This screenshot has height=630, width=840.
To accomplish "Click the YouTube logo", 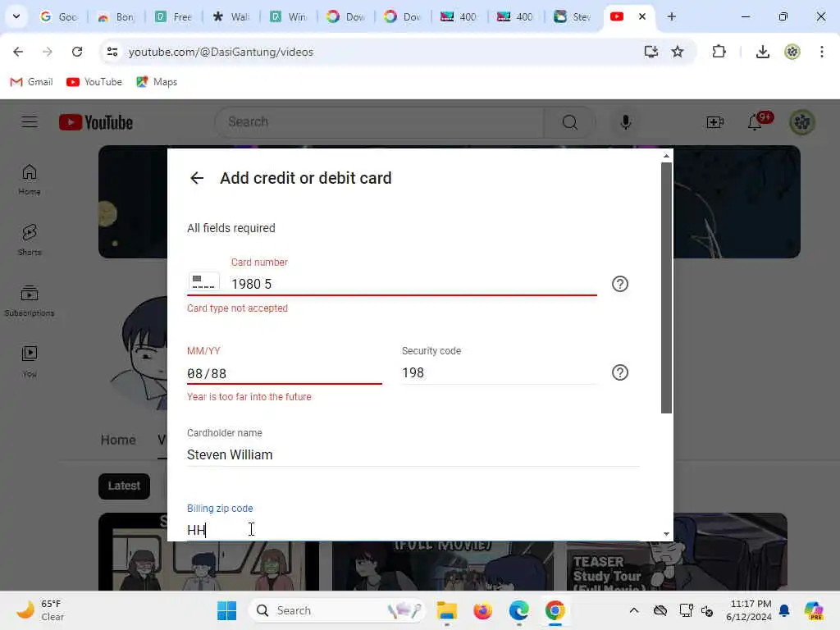I will tap(96, 122).
